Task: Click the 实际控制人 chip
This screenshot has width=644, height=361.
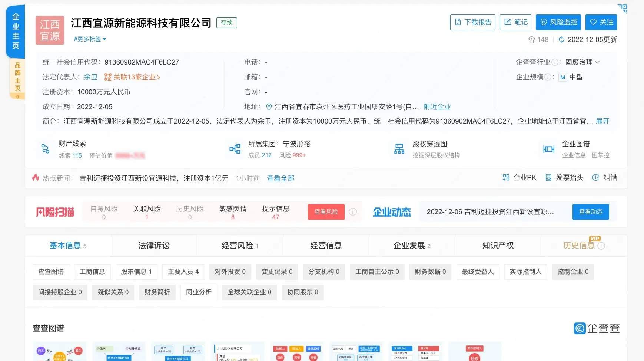Action: coord(526,272)
